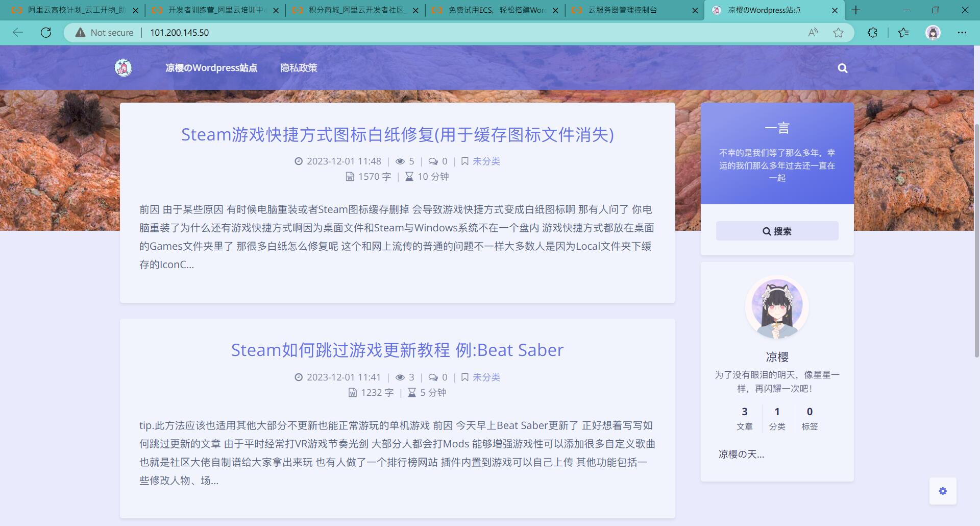Click sidebar author avatar image
This screenshot has height=526, width=980.
[x=777, y=308]
